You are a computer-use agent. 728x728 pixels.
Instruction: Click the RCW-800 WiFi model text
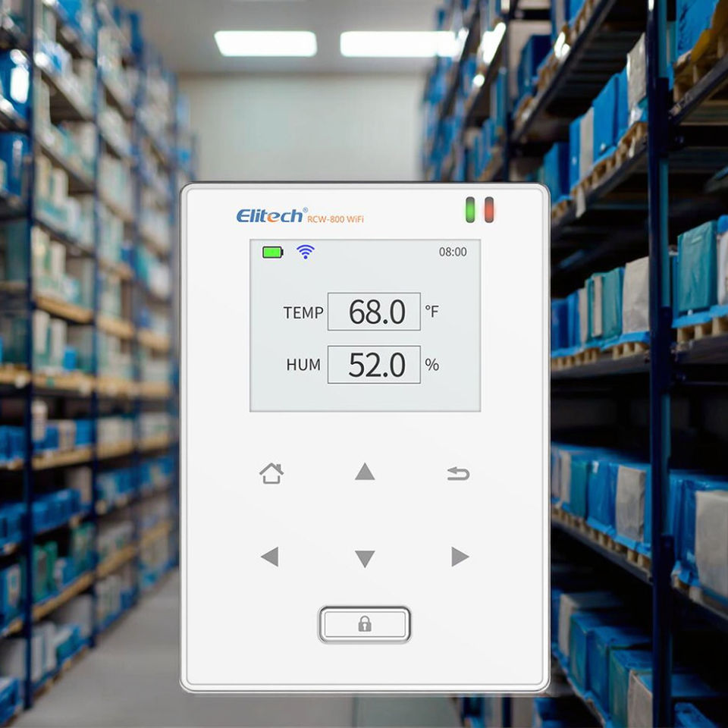335,218
